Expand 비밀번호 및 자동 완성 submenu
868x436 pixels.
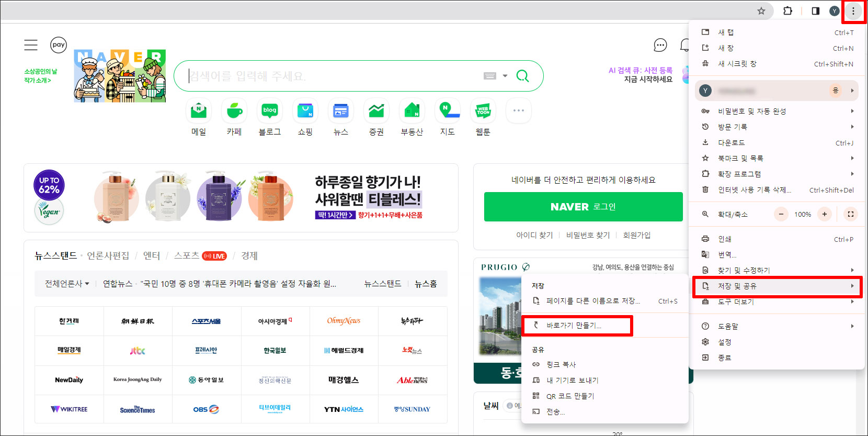(x=778, y=111)
